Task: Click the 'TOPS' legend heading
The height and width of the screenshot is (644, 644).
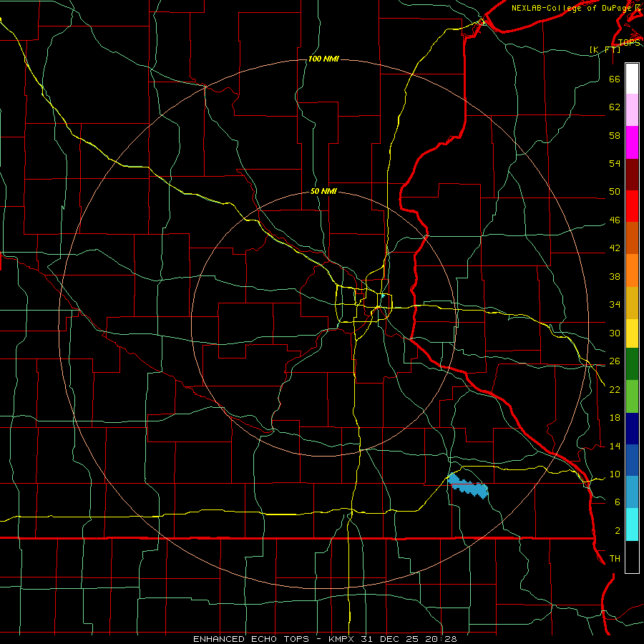Action: point(629,43)
